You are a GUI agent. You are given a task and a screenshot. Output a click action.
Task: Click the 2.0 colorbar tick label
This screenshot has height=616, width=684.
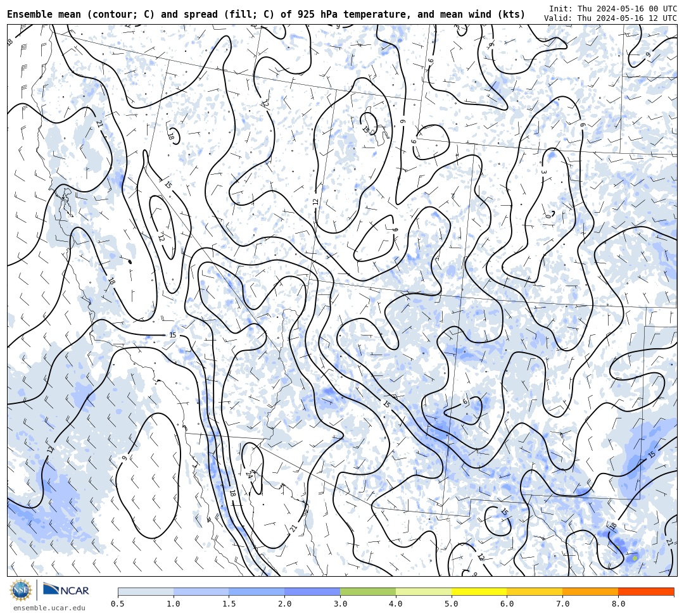(x=285, y=604)
